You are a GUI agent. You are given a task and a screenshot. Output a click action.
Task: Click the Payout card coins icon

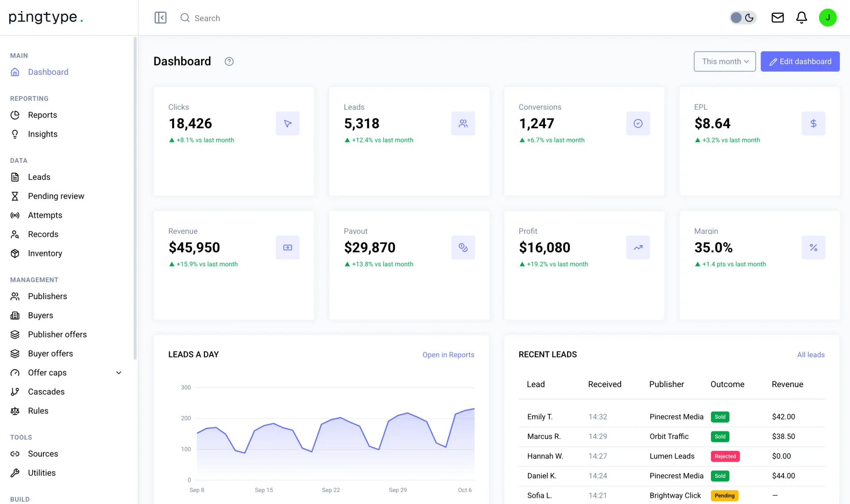click(463, 247)
